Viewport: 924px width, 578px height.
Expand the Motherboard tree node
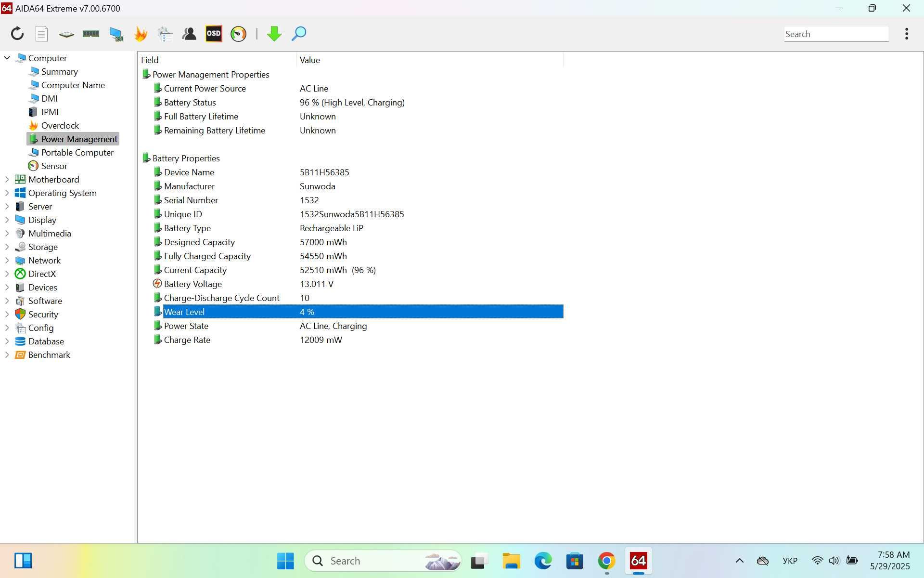(x=7, y=179)
